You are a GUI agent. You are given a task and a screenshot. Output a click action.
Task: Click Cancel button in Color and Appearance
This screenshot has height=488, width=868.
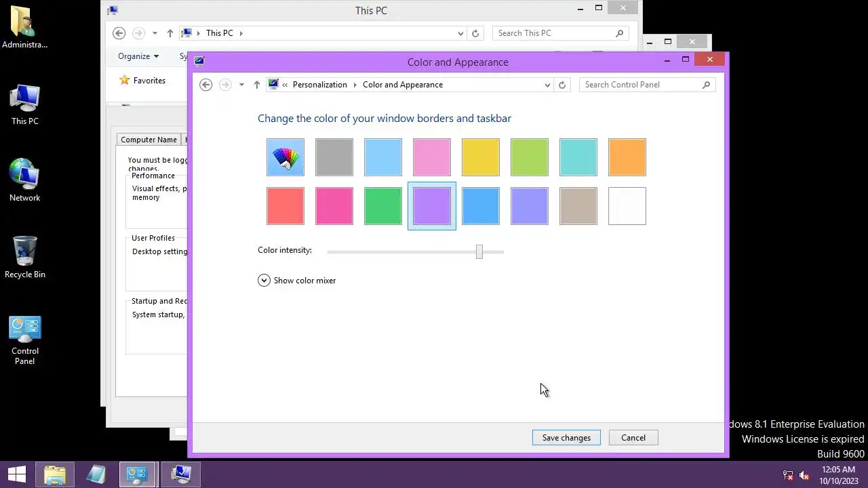tap(633, 438)
